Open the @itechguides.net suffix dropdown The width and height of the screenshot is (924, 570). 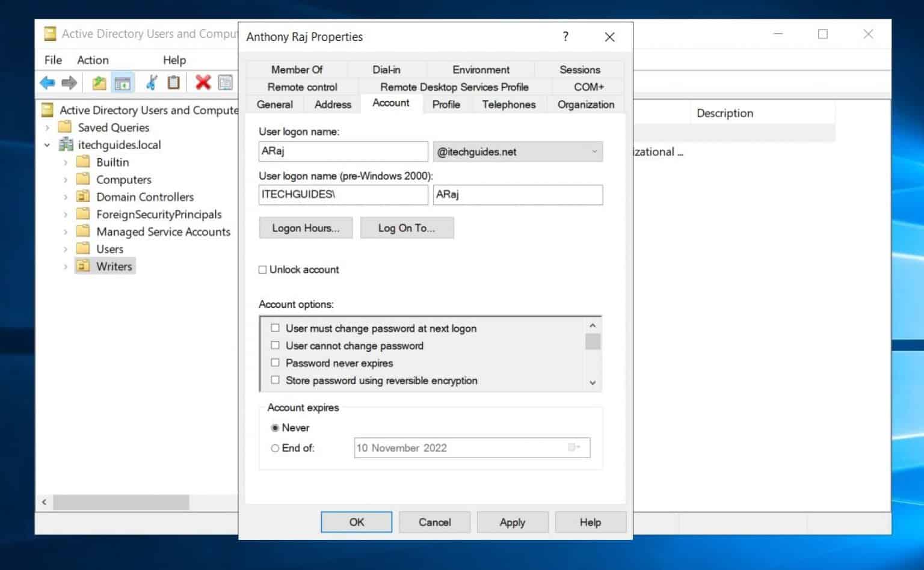click(x=594, y=152)
